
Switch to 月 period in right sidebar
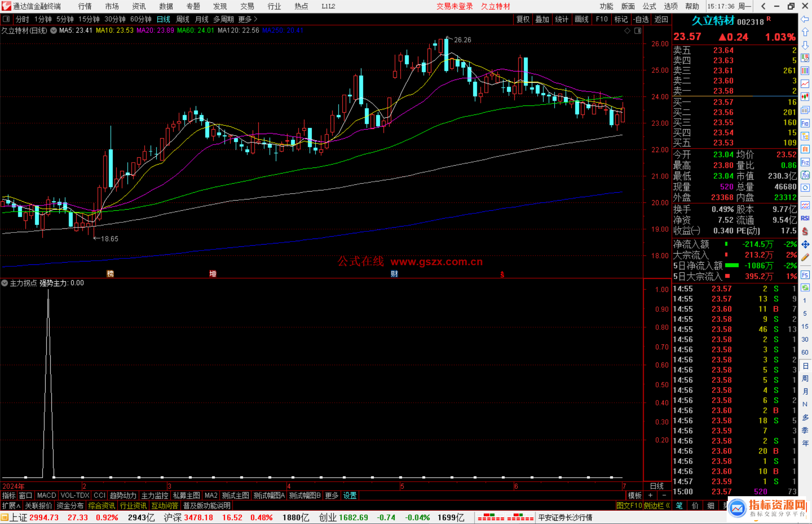point(805,391)
